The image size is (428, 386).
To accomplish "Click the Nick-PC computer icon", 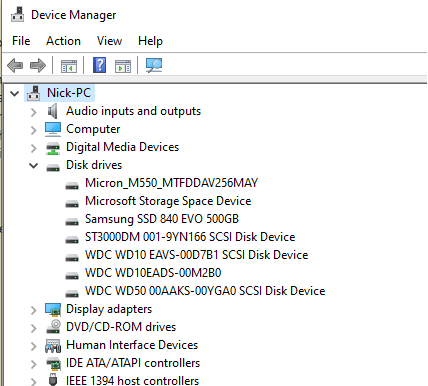I will pos(34,93).
